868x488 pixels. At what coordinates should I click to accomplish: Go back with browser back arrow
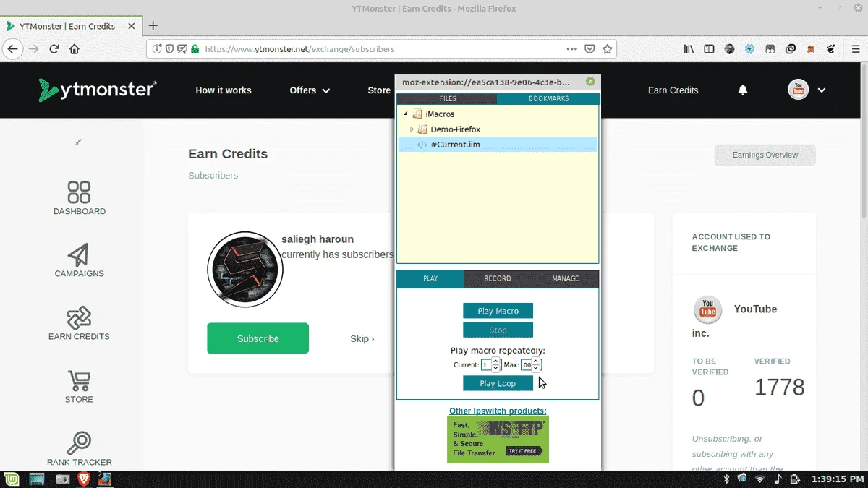pos(12,49)
